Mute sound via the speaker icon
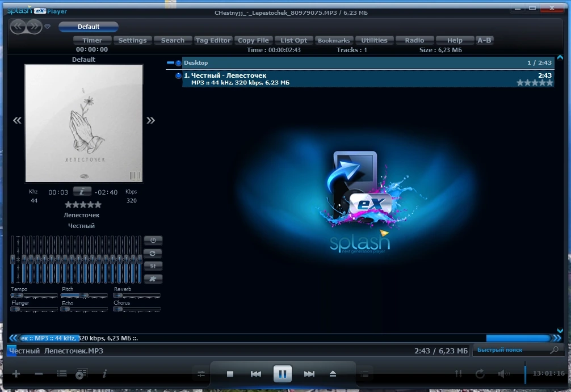Screen dimensions: 571x392 coord(503,373)
